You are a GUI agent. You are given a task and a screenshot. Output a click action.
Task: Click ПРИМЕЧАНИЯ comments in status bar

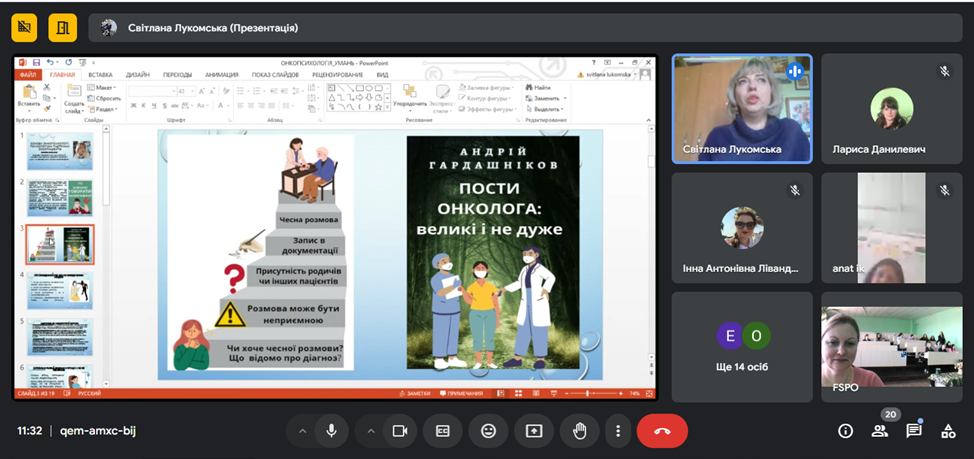click(x=462, y=393)
